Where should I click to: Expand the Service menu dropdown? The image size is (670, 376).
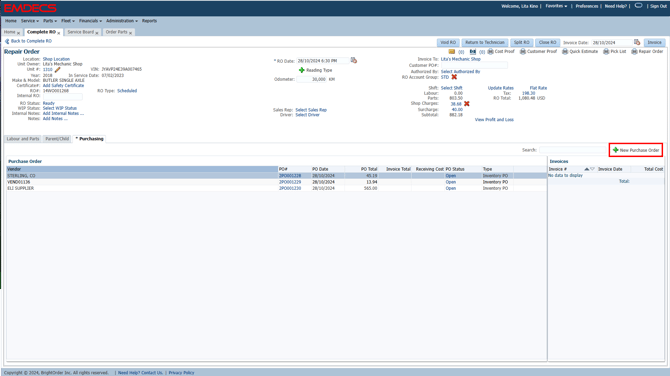(x=29, y=21)
